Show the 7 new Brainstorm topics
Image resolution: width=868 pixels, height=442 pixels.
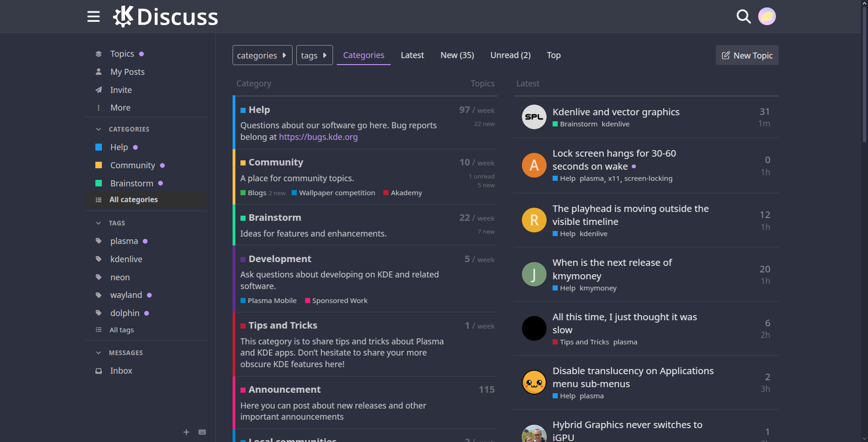pyautogui.click(x=486, y=232)
